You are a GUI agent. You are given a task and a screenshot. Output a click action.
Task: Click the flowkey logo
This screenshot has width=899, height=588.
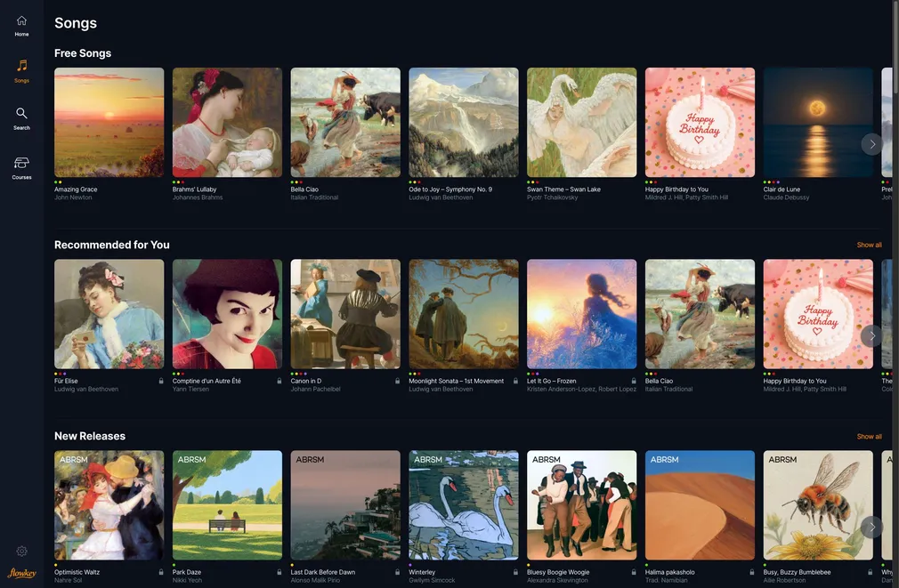21,573
